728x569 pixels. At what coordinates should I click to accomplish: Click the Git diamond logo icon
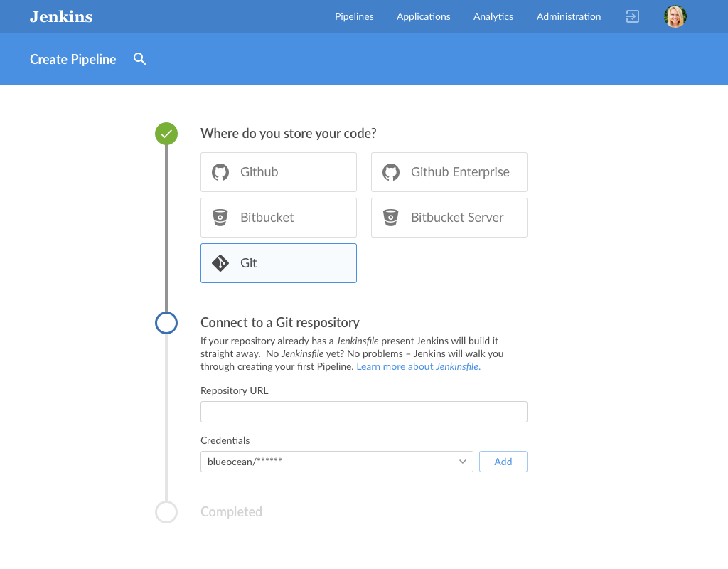(220, 263)
